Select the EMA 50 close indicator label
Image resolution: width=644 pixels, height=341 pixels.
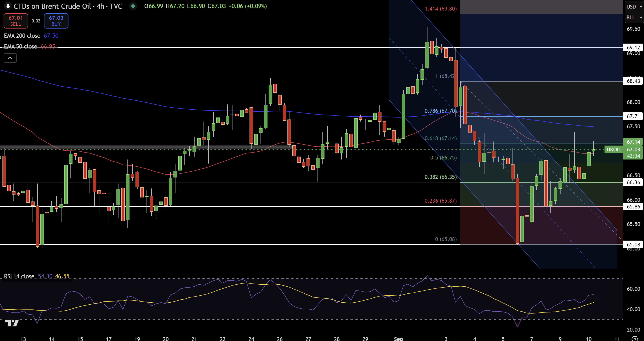click(x=20, y=46)
